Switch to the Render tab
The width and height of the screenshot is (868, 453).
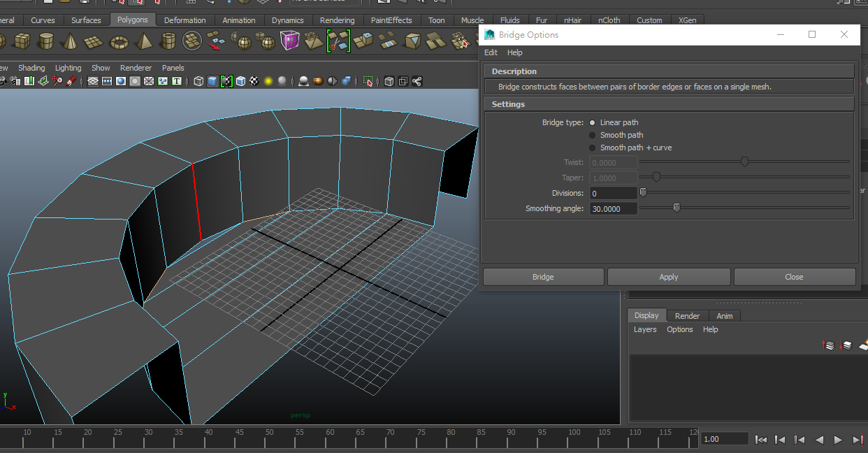(x=686, y=315)
